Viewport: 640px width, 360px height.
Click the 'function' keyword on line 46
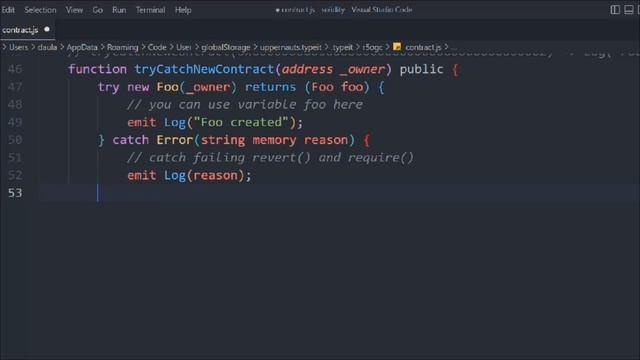(x=98, y=69)
